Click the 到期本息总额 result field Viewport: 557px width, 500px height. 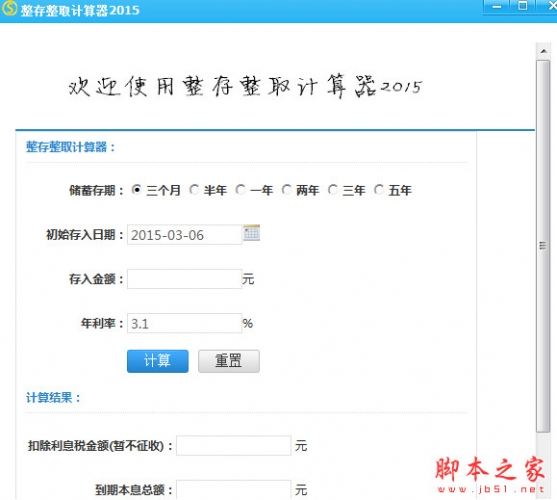[x=234, y=490]
